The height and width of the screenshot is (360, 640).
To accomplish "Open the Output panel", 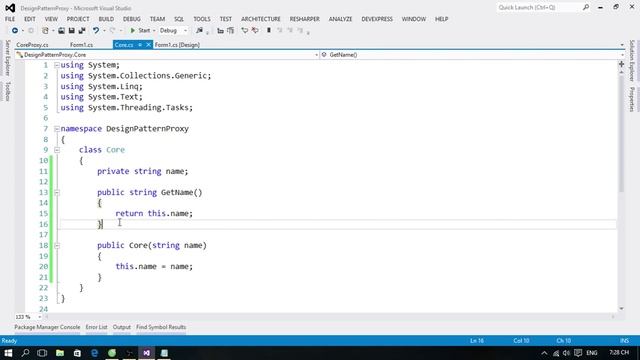I will point(122,327).
